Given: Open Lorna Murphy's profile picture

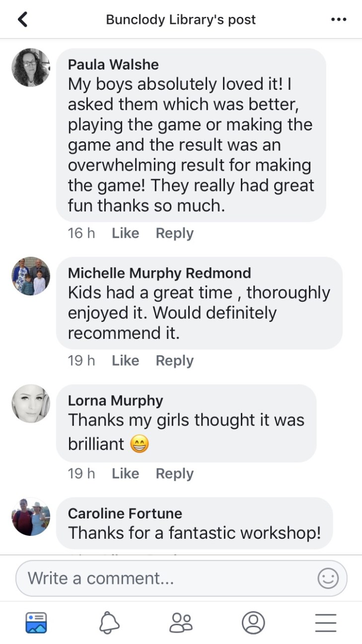Looking at the screenshot, I should [31, 403].
